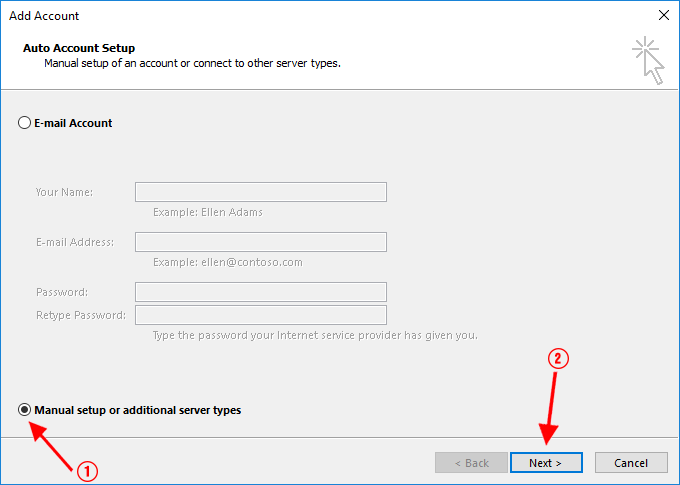Go back using the Back button
Image resolution: width=680 pixels, height=485 pixels.
click(471, 463)
